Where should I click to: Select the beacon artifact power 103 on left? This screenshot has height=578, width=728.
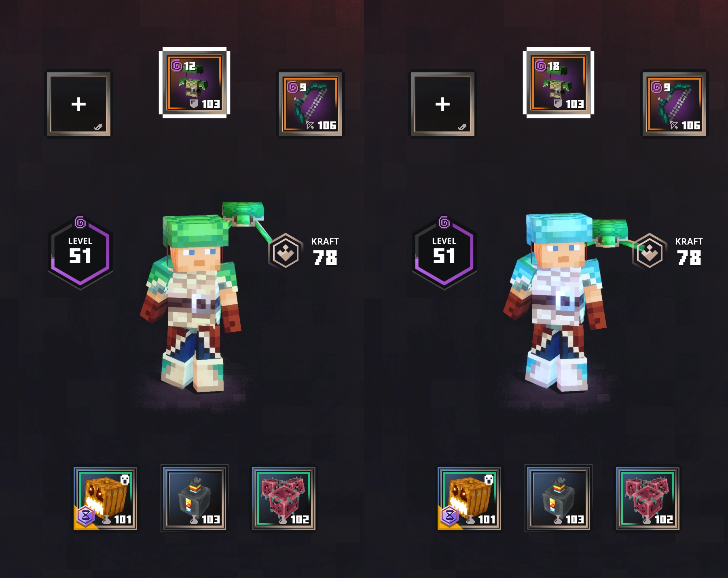[x=195, y=498]
